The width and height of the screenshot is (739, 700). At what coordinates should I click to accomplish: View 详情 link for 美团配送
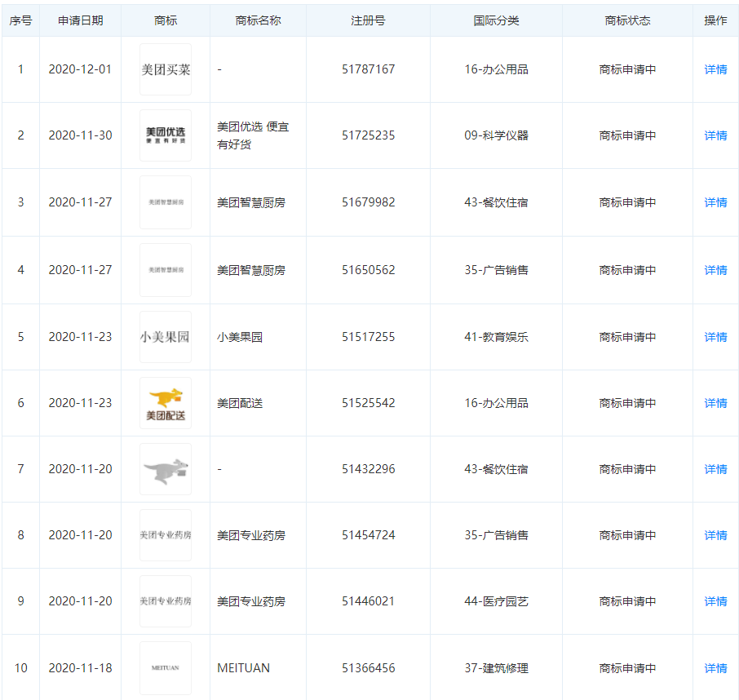715,403
